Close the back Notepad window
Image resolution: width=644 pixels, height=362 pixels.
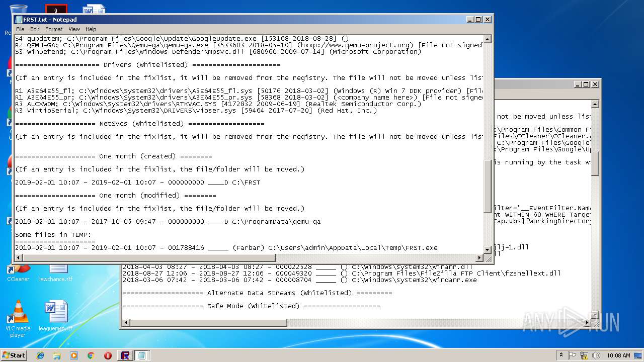point(595,84)
